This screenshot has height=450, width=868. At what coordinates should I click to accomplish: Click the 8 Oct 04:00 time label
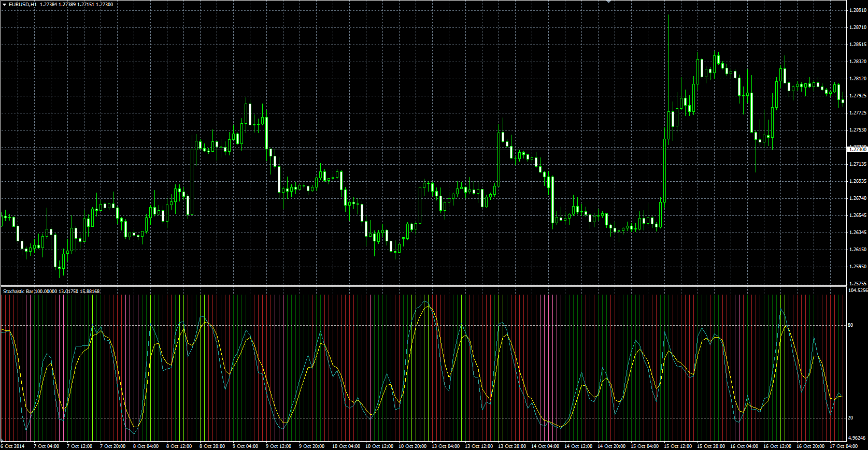tap(146, 446)
